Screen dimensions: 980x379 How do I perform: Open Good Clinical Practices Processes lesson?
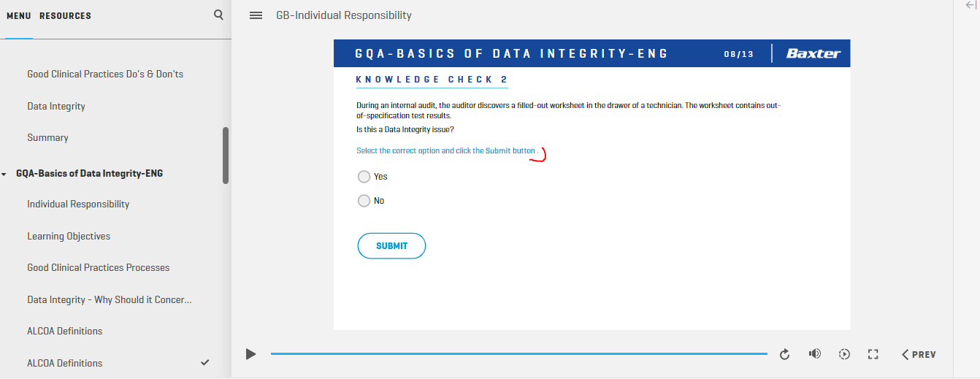[x=99, y=267]
